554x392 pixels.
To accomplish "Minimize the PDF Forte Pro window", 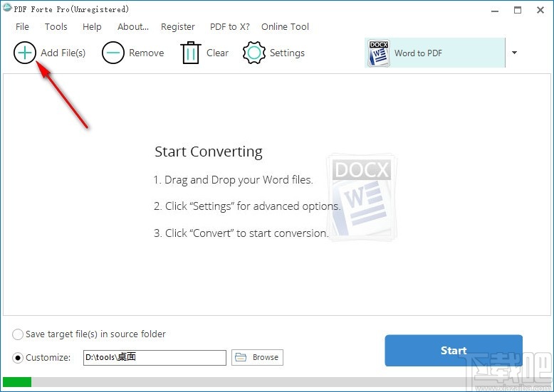I will point(495,10).
